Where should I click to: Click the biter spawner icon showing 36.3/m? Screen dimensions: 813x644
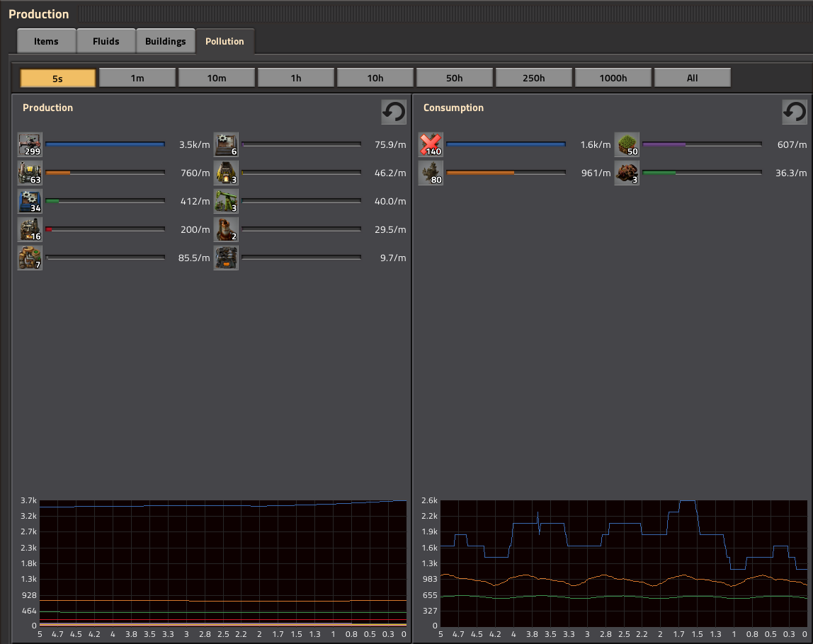[627, 172]
